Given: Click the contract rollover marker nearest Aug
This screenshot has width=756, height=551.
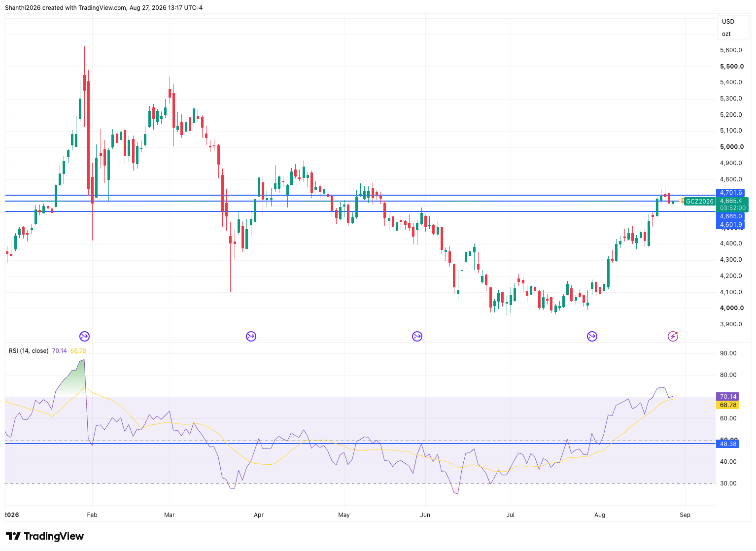Looking at the screenshot, I should click(x=592, y=337).
